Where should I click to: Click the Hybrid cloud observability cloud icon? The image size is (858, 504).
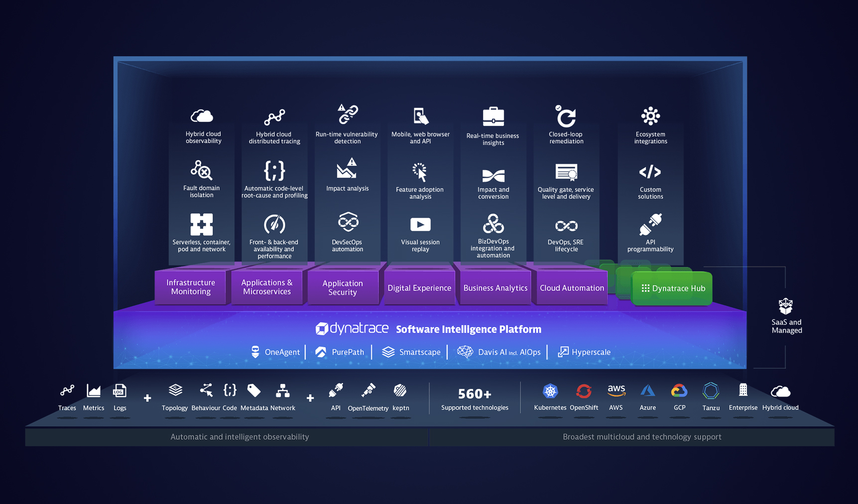202,116
